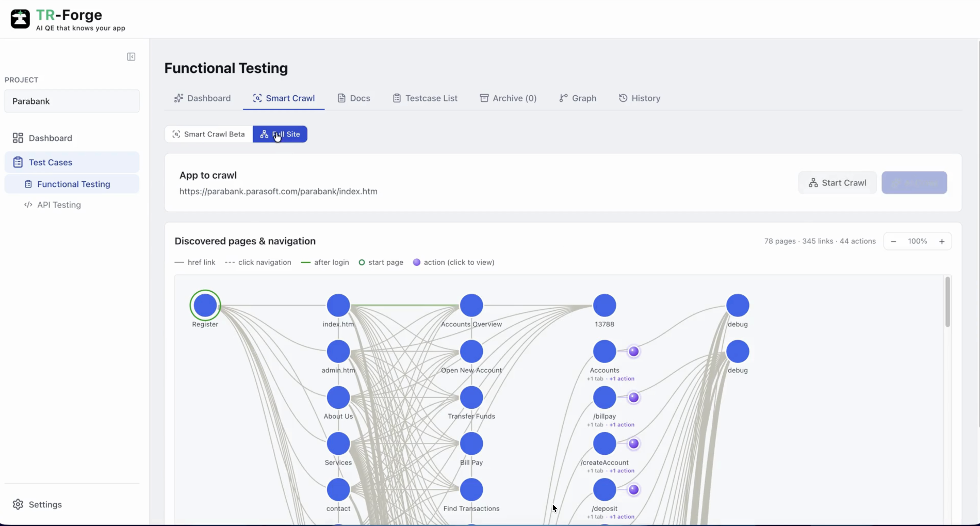The image size is (980, 526).
Task: Click the Start Crawl button
Action: [837, 183]
